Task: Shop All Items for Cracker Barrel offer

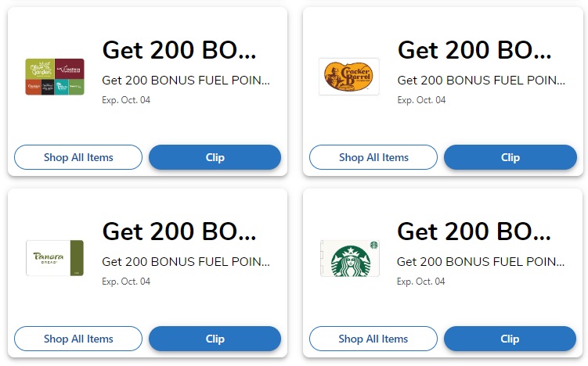Action: point(373,157)
